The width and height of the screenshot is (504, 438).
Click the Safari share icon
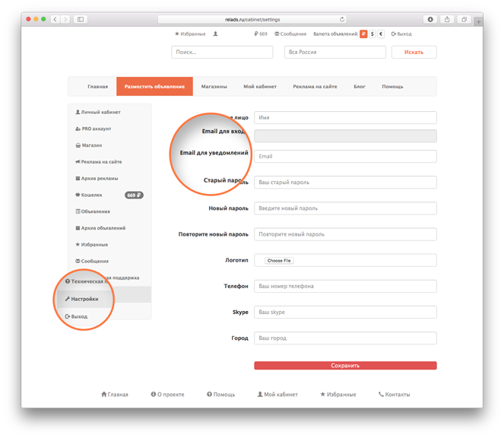coord(447,19)
